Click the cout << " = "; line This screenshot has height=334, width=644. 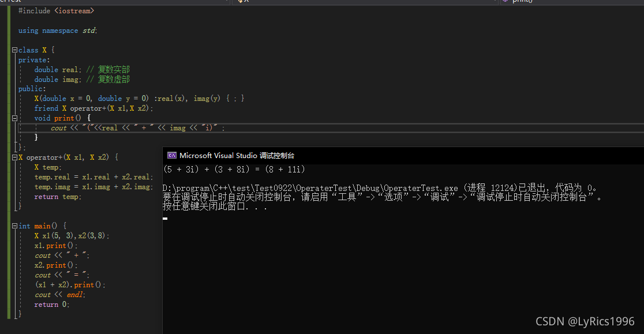click(62, 275)
